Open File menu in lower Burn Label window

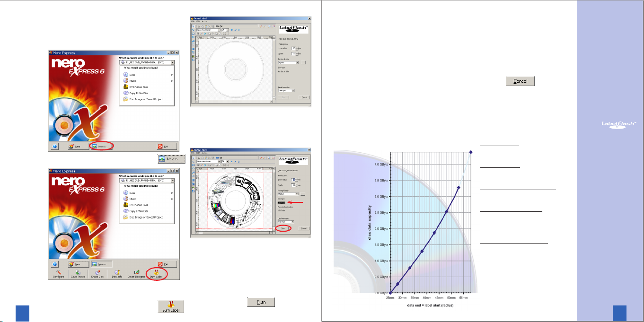tap(193, 152)
